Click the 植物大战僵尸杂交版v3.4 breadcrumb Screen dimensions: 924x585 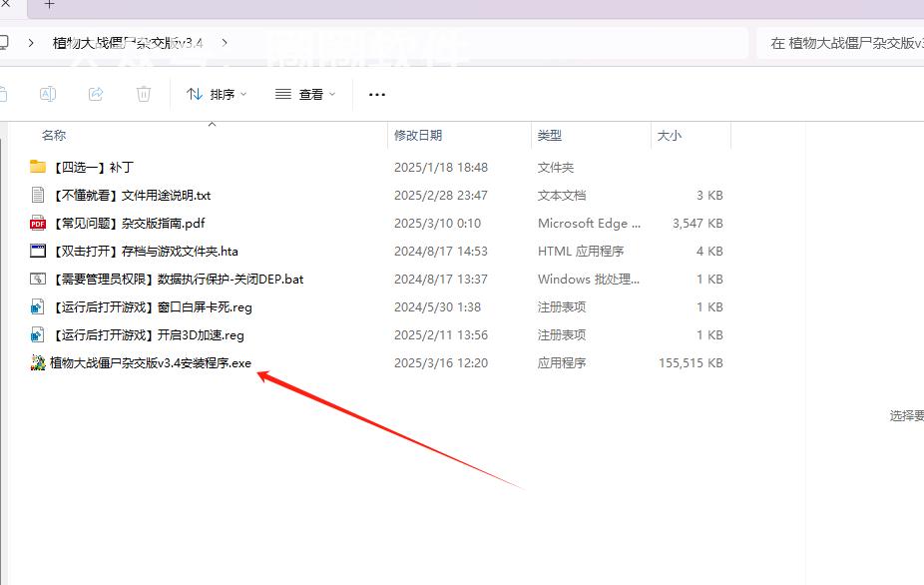point(128,43)
